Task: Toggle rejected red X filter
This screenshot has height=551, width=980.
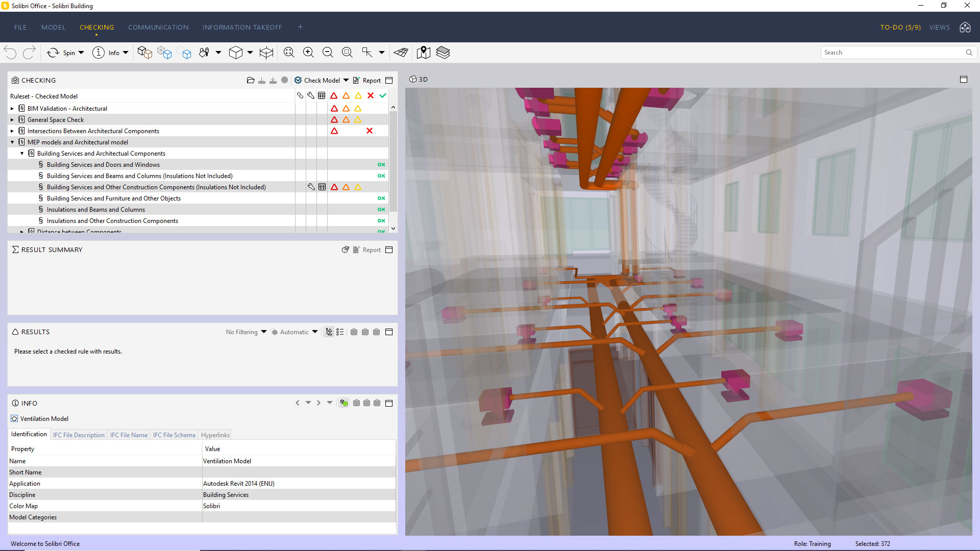Action: [371, 95]
